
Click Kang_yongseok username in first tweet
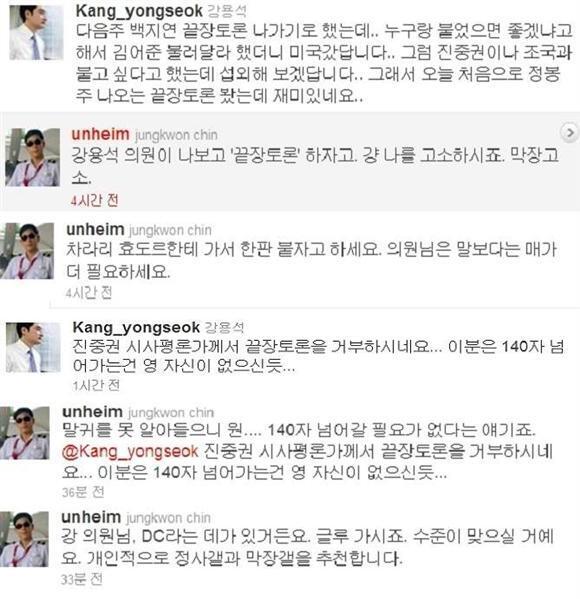click(x=139, y=11)
